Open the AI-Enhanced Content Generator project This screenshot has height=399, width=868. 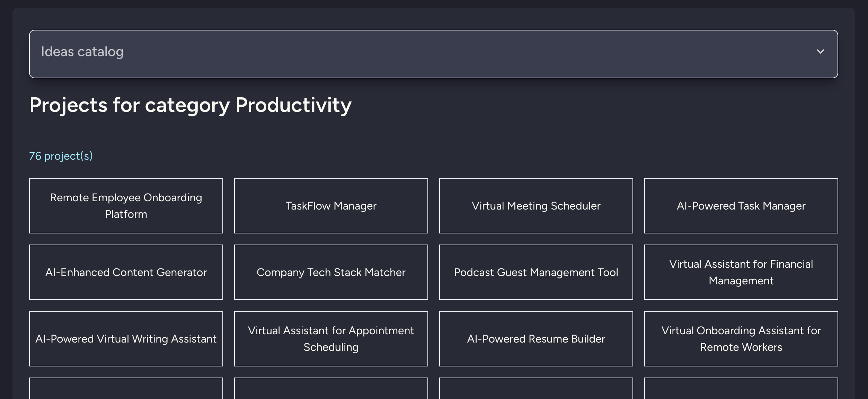(126, 273)
